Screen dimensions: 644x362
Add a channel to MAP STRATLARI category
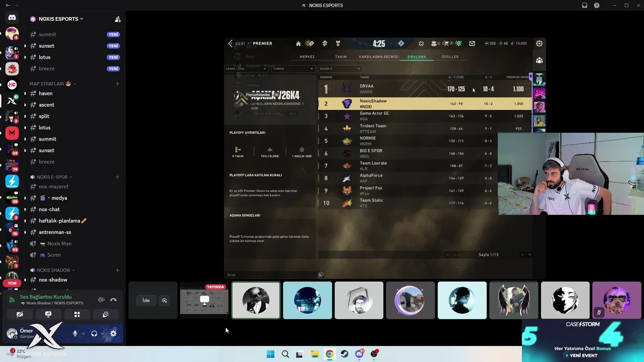click(117, 83)
